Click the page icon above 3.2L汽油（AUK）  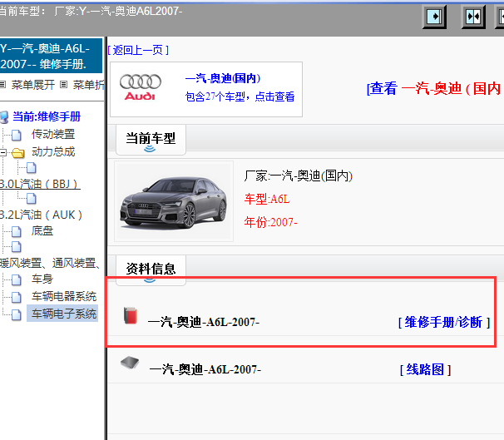31,199
